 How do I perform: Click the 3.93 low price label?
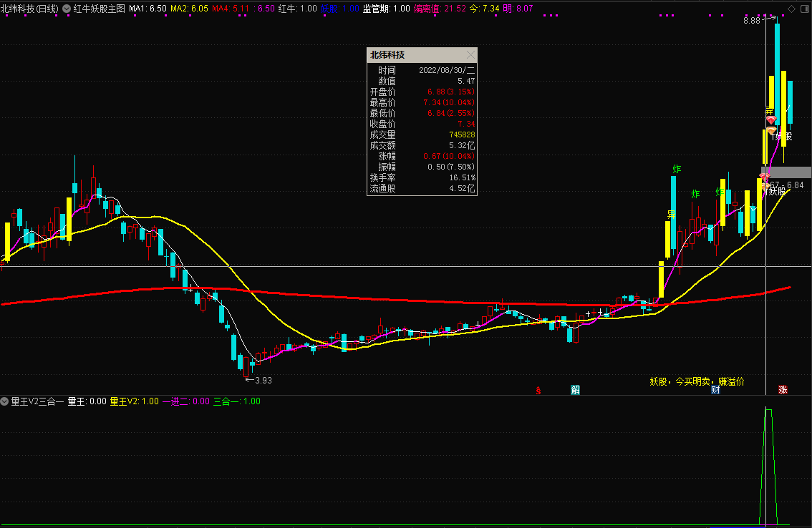(x=263, y=381)
